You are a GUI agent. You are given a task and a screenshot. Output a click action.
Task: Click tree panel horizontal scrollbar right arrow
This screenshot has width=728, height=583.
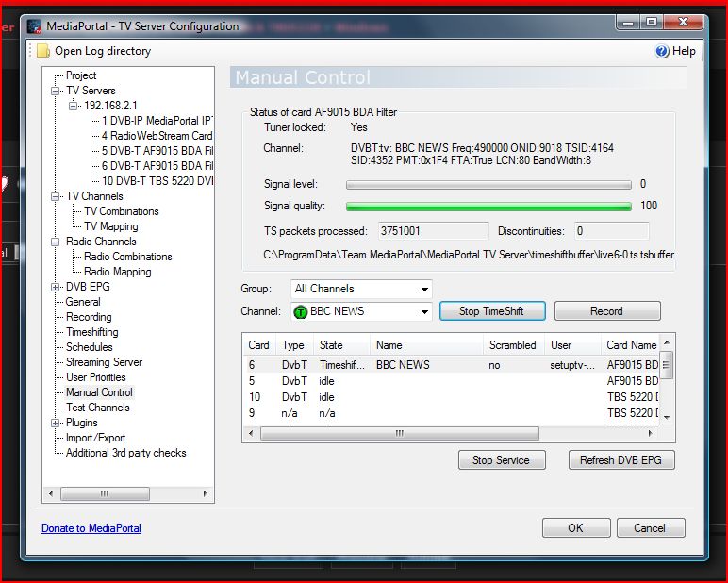(205, 493)
